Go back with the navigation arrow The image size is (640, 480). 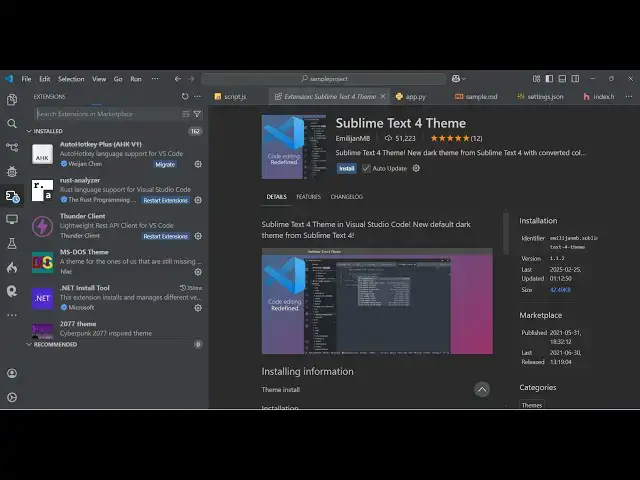(x=178, y=79)
